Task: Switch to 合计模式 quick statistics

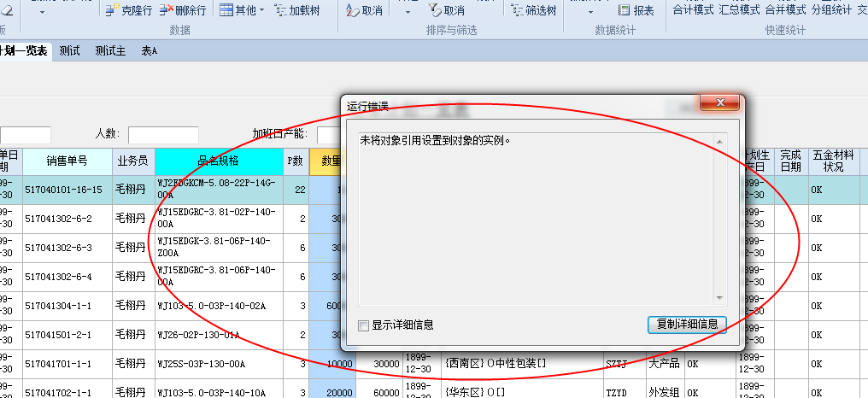Action: click(x=693, y=10)
